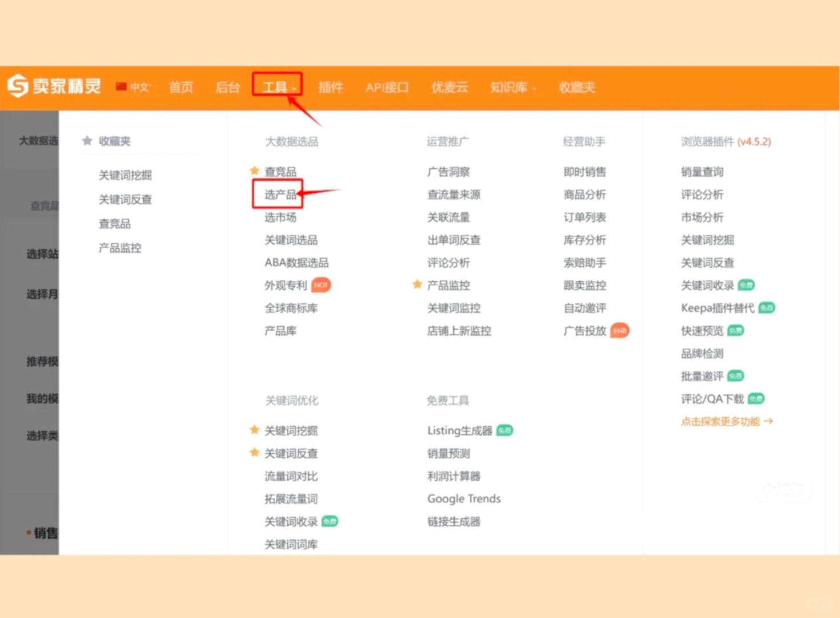Open the 后台 nav item
840x618 pixels.
(x=228, y=87)
